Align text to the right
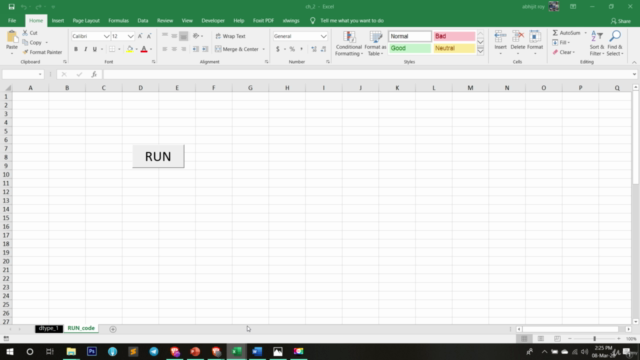Viewport: 640px width, 360px height. 184,49
